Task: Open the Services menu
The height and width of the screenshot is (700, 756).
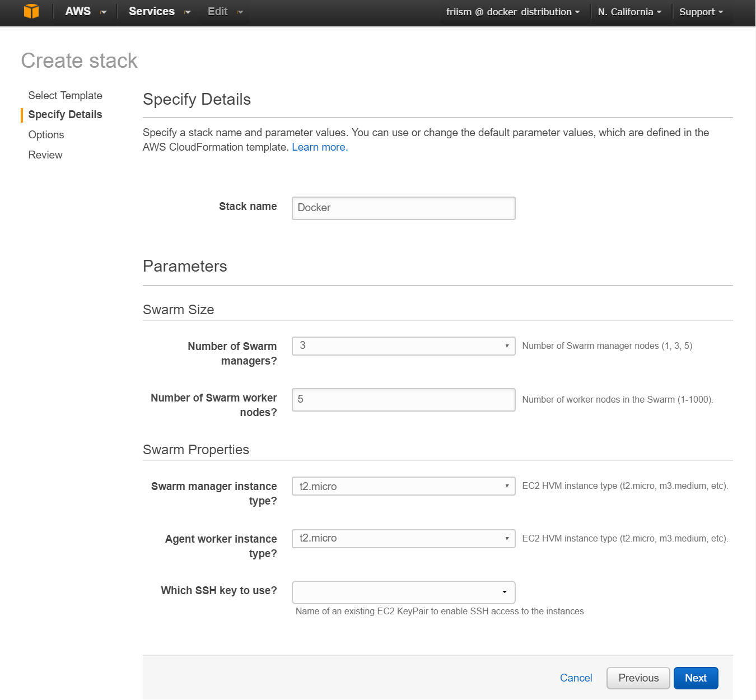Action: (159, 11)
